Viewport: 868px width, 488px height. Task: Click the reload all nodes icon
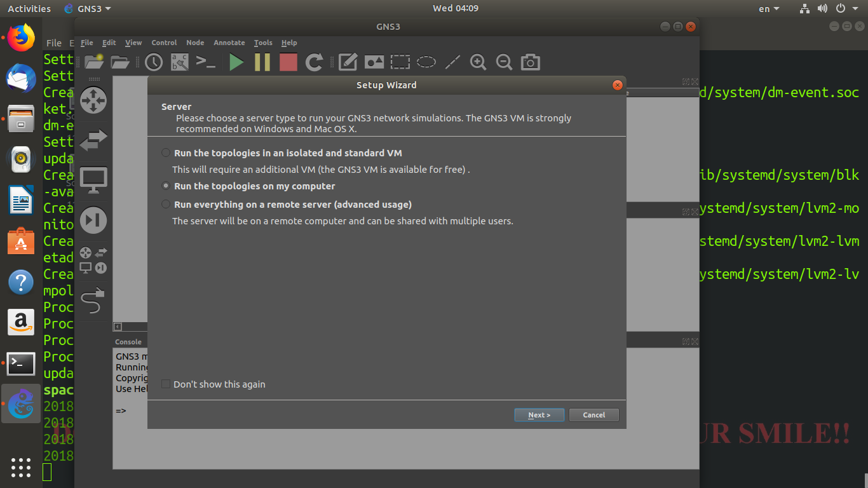315,62
